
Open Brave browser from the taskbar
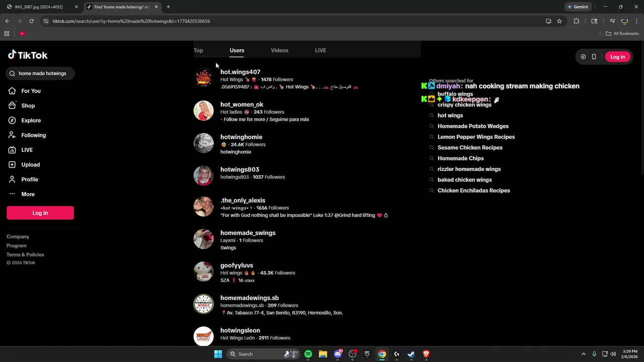[426, 354]
